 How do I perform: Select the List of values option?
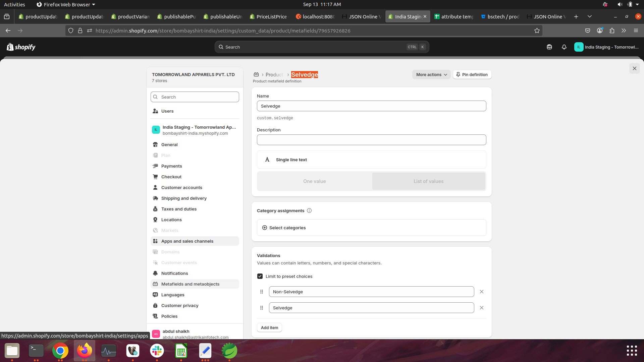click(x=428, y=181)
